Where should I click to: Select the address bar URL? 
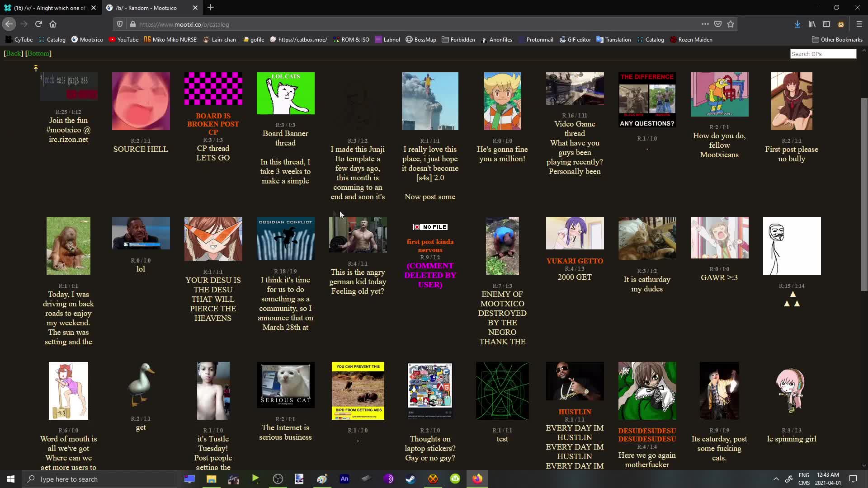point(184,24)
